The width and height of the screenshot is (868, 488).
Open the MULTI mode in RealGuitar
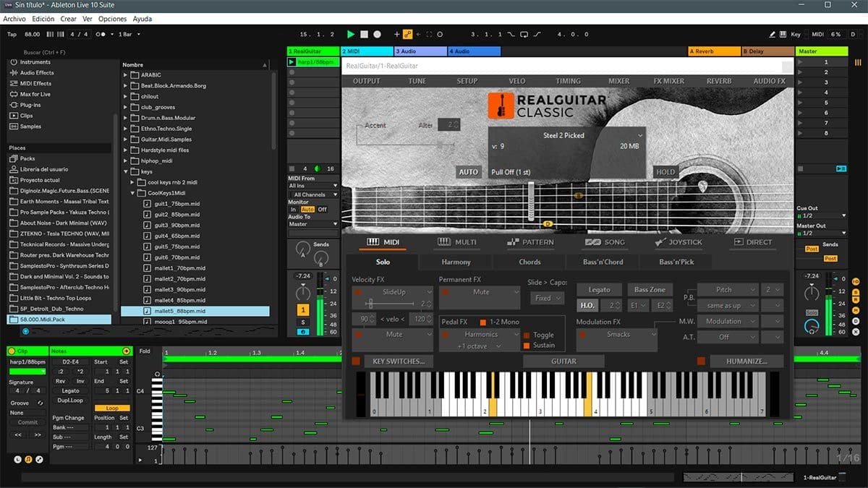457,242
